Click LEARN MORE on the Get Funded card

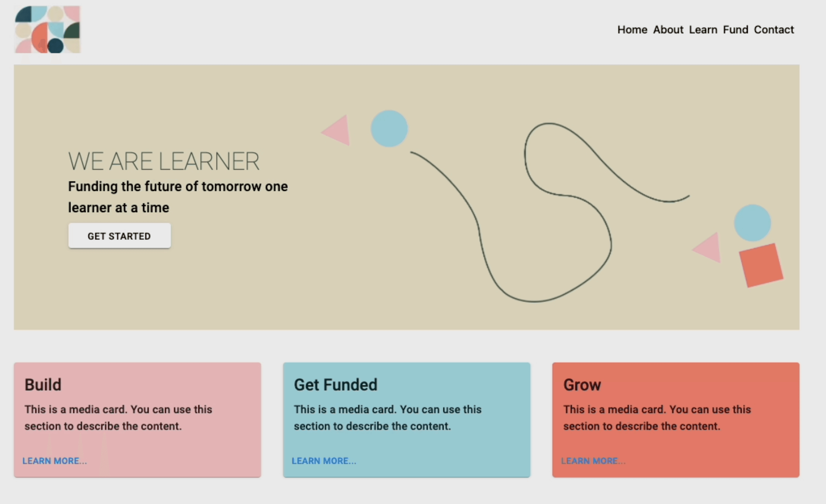pos(324,461)
